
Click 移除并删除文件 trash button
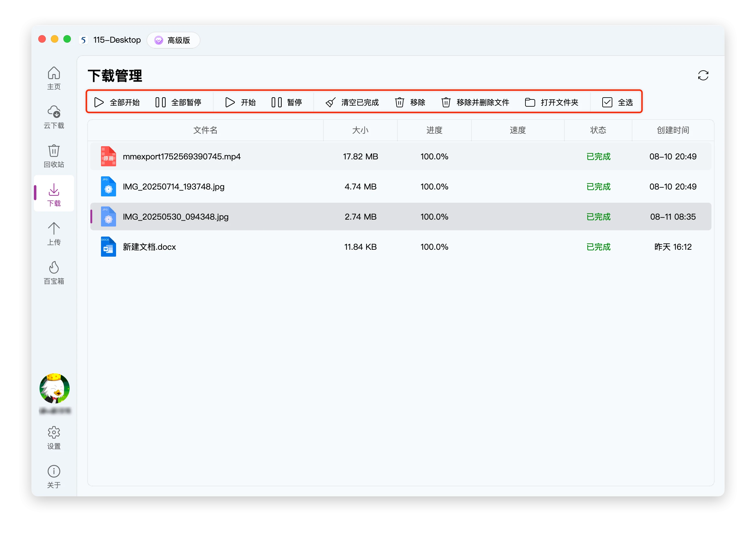[x=475, y=103]
